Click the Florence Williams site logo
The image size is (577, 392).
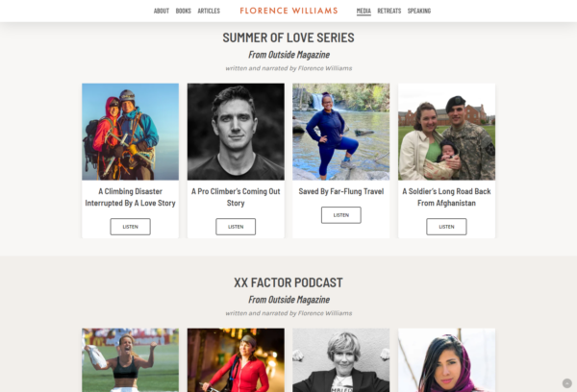(x=288, y=11)
